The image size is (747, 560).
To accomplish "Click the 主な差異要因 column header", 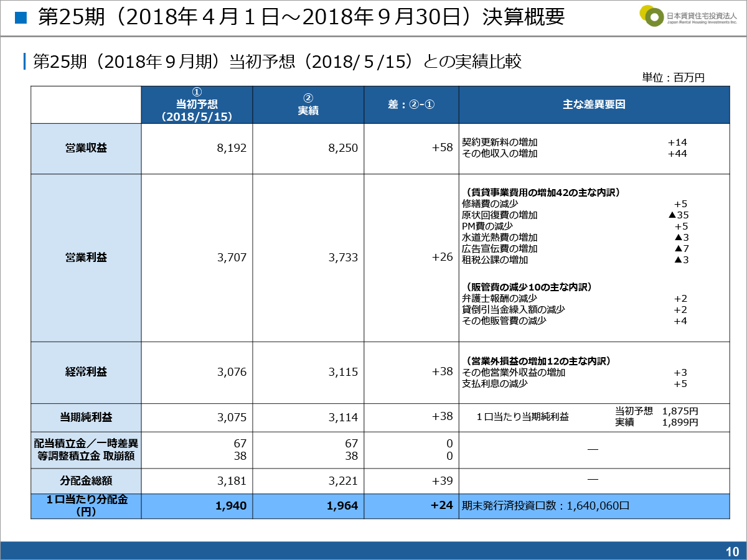I will pos(594,105).
